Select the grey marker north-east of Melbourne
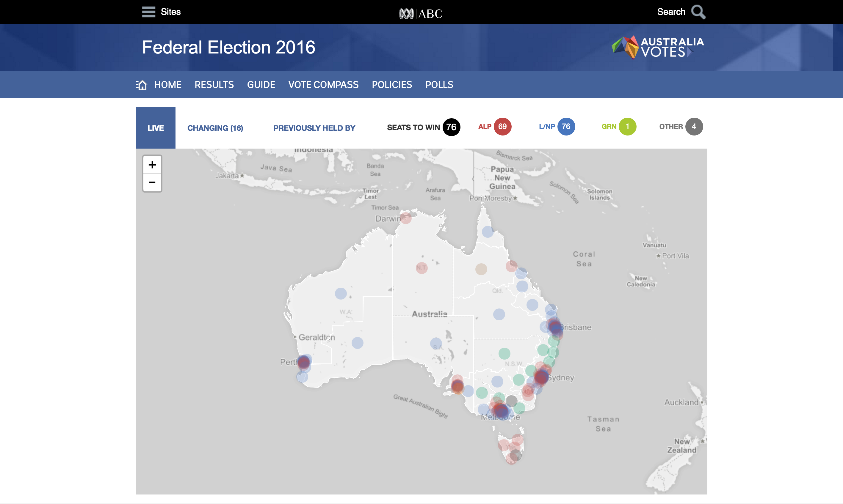843x504 pixels. click(511, 401)
